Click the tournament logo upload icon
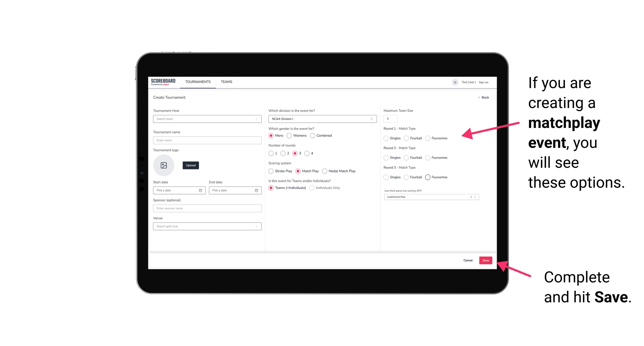The height and width of the screenshot is (346, 644). point(164,165)
